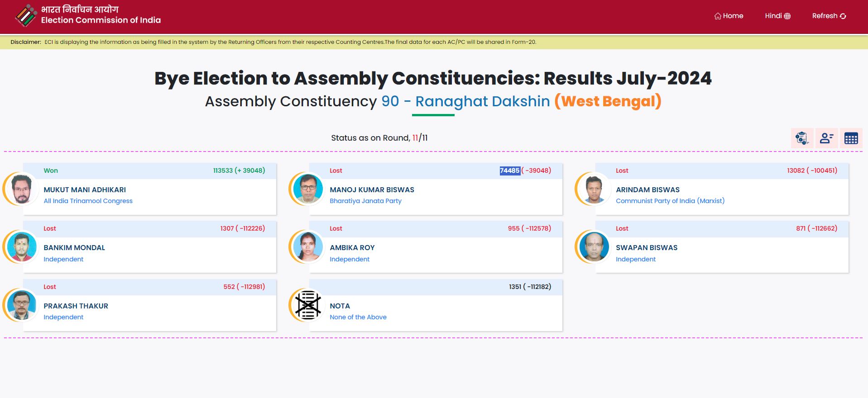
Task: Switch language using the Hindi menu item
Action: pos(773,16)
